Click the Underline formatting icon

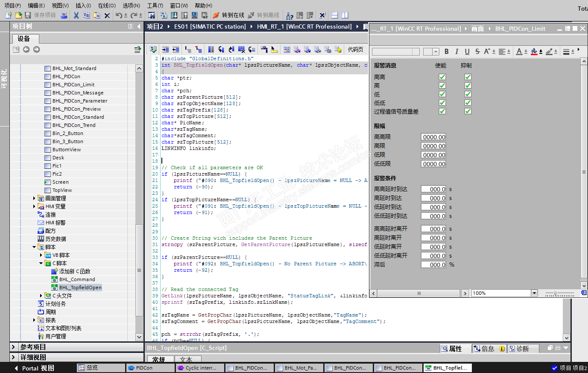point(467,52)
